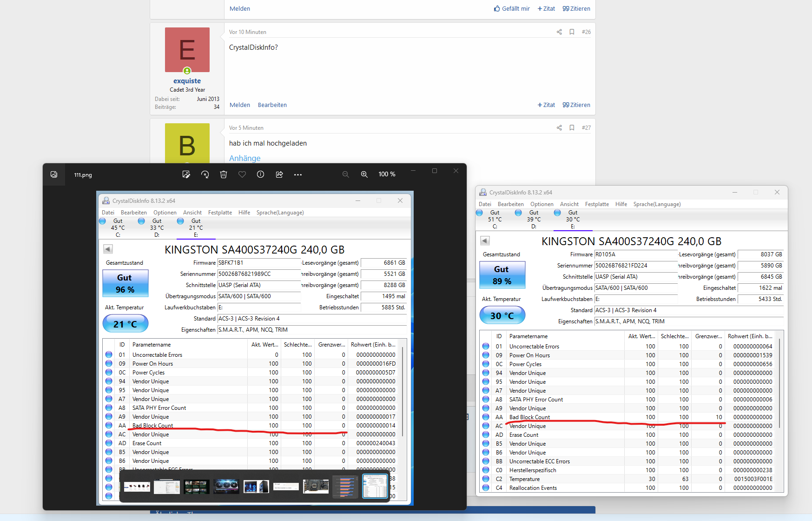Viewport: 812px width, 521px height.
Task: Click the previous-disk arrow beside Gesamtzustand in live window
Action: coord(485,240)
